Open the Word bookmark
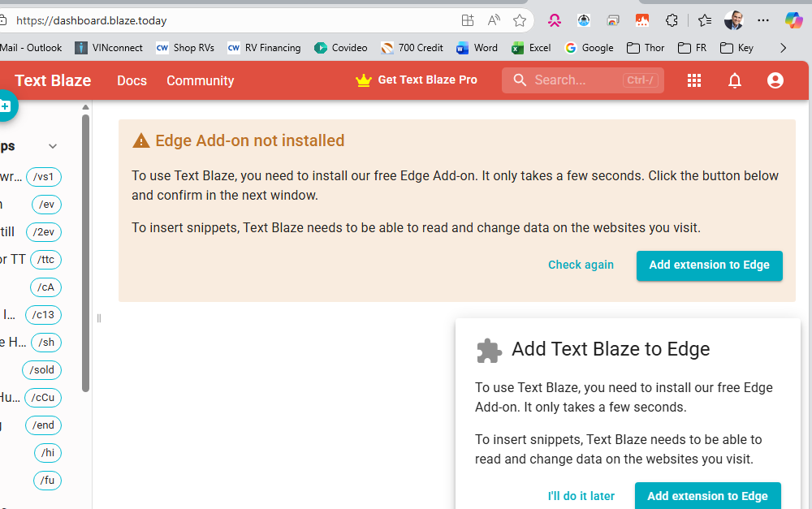 point(477,48)
